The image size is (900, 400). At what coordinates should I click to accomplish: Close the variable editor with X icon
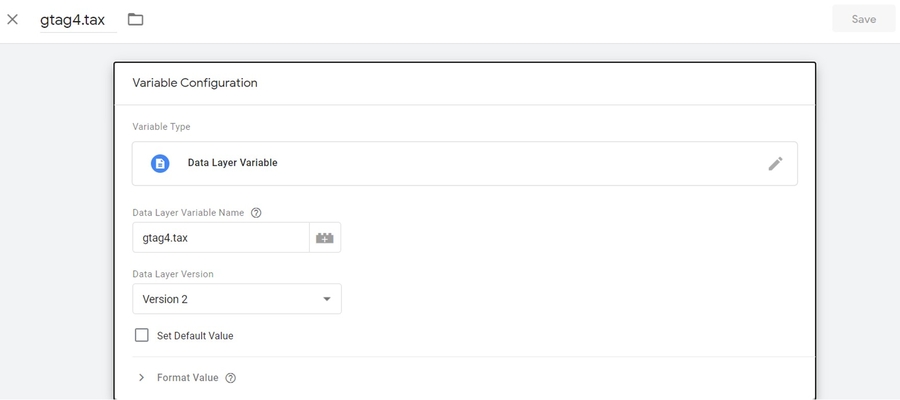[x=13, y=20]
